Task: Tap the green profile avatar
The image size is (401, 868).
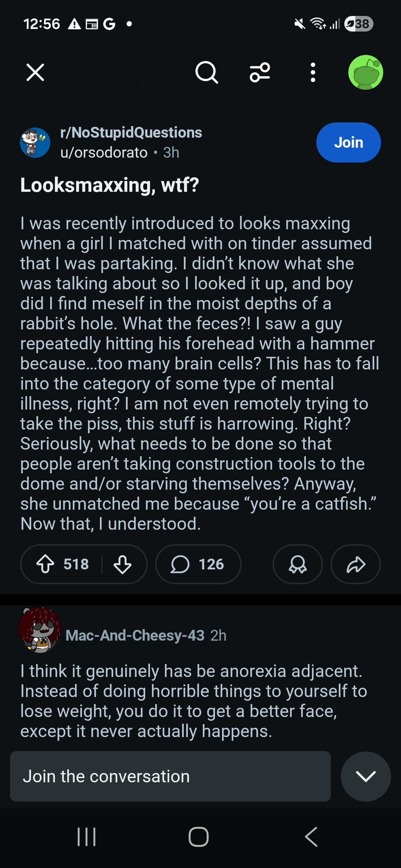Action: point(366,72)
